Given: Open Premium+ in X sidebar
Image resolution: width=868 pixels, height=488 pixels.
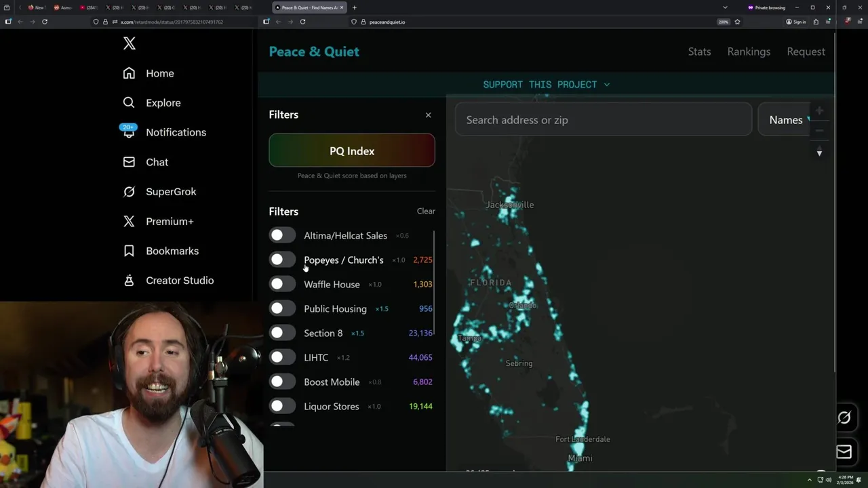Looking at the screenshot, I should click(159, 222).
